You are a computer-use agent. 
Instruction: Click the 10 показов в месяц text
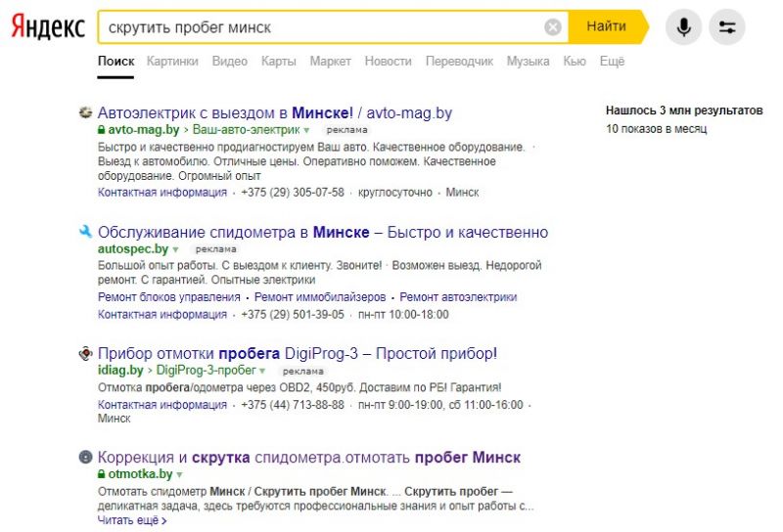point(656,129)
